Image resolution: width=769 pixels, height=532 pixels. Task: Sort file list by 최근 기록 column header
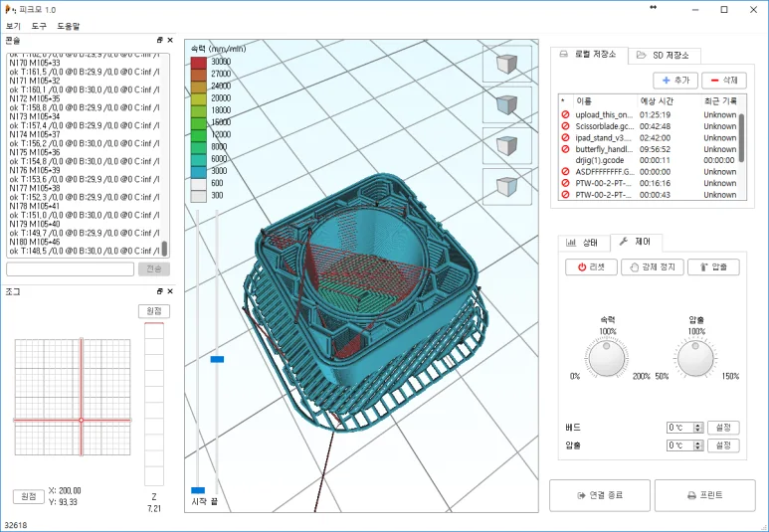pos(719,101)
